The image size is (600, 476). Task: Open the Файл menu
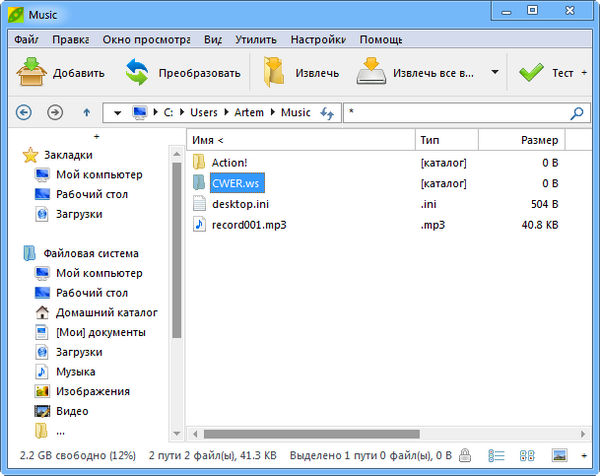pyautogui.click(x=26, y=40)
